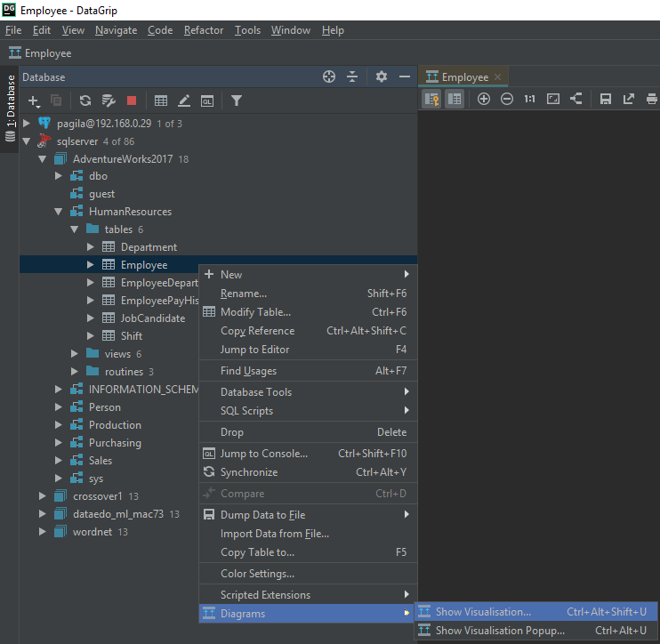The height and width of the screenshot is (644, 660).
Task: Select the Shift table in tree
Action: pos(132,336)
